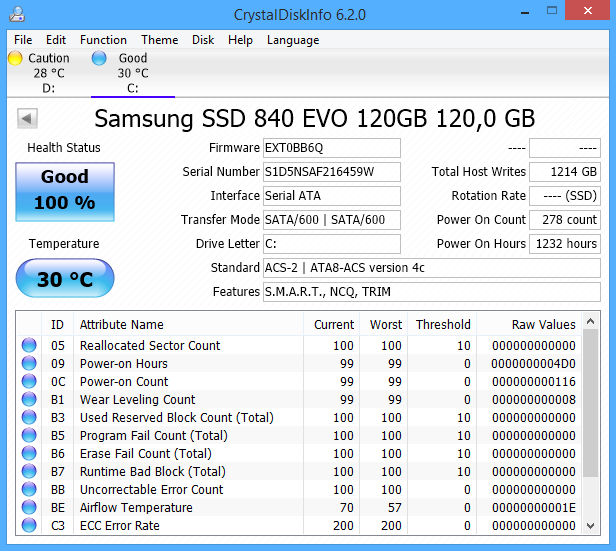
Task: Click the attribute list scrollbar thumb
Action: click(590, 403)
